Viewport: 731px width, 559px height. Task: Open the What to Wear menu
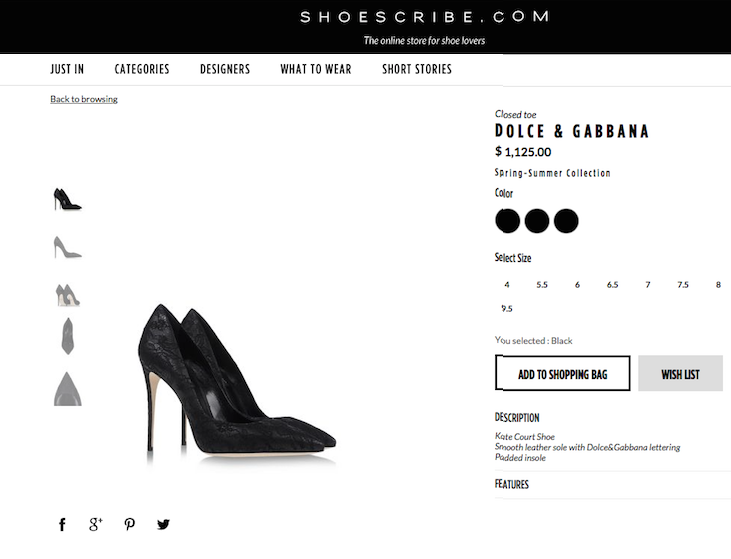(316, 69)
